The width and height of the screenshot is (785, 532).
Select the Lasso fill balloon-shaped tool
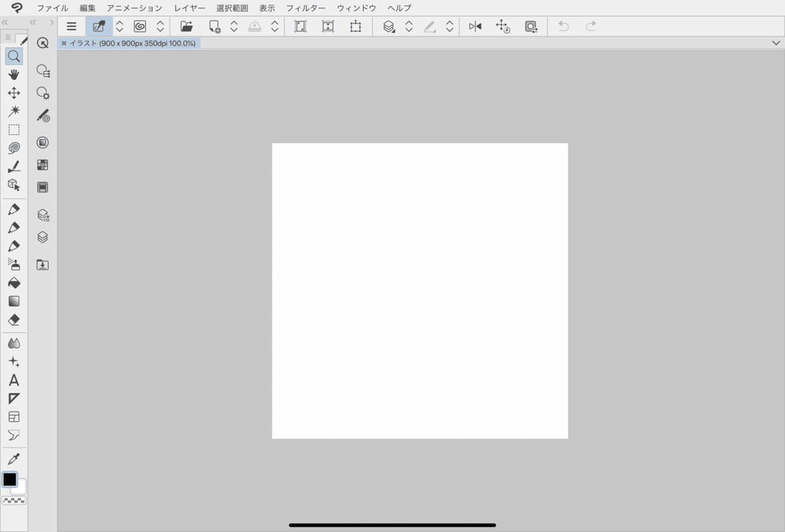tap(14, 148)
